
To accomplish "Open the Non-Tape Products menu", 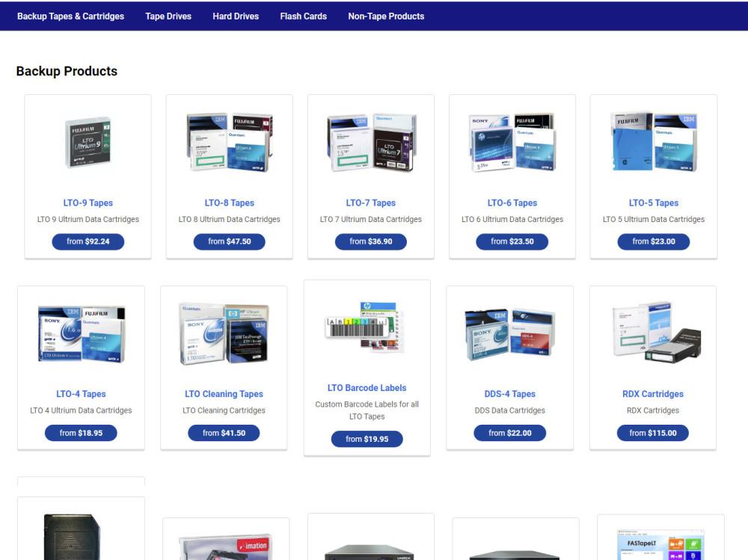I will coord(386,16).
